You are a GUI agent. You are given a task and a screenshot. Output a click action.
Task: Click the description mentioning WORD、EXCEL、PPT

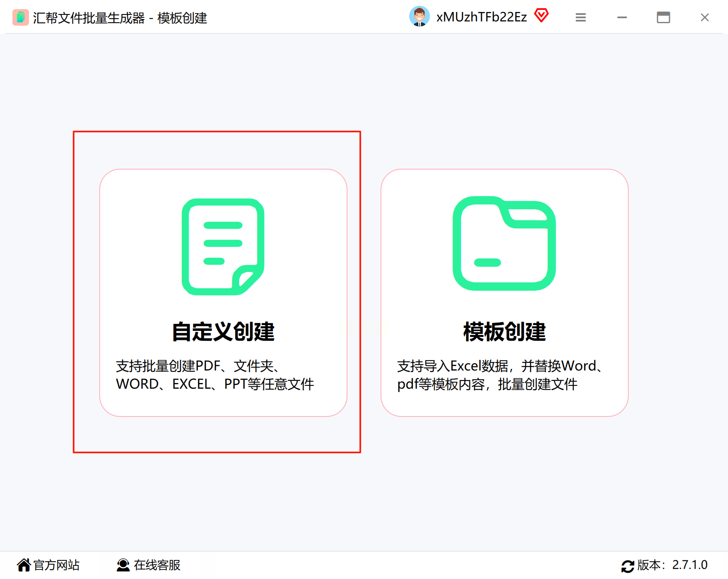click(x=215, y=375)
